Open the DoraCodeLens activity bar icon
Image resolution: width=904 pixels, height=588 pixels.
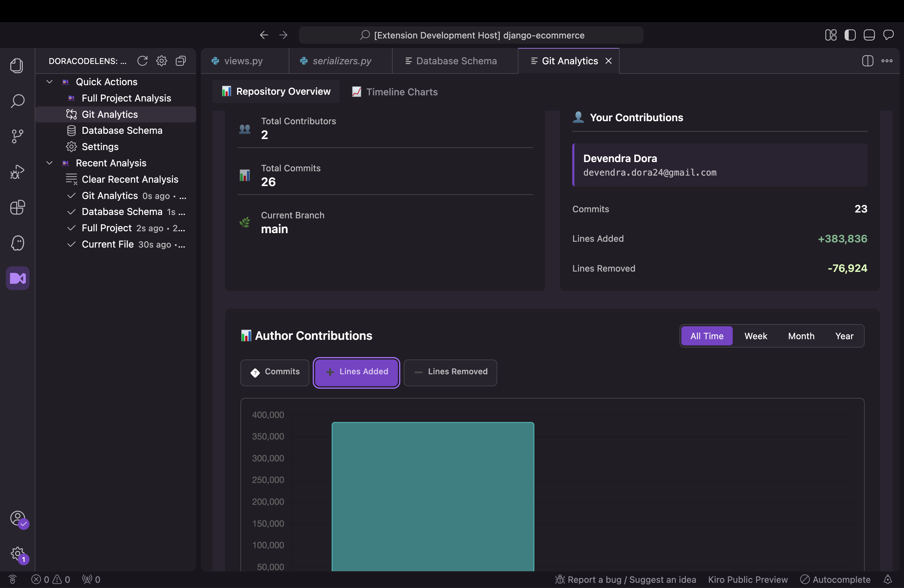pos(18,278)
